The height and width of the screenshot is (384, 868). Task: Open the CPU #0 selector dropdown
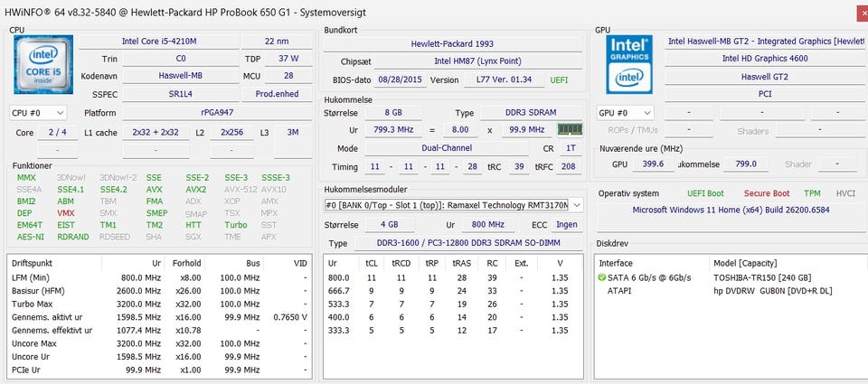[37, 113]
